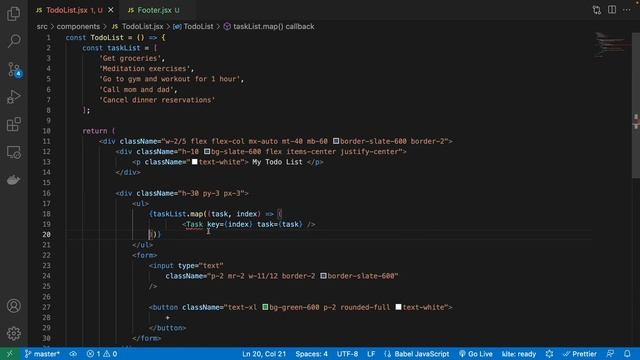Open border-slate-600 swatch on line 24
640x360 pixels.
coord(323,276)
